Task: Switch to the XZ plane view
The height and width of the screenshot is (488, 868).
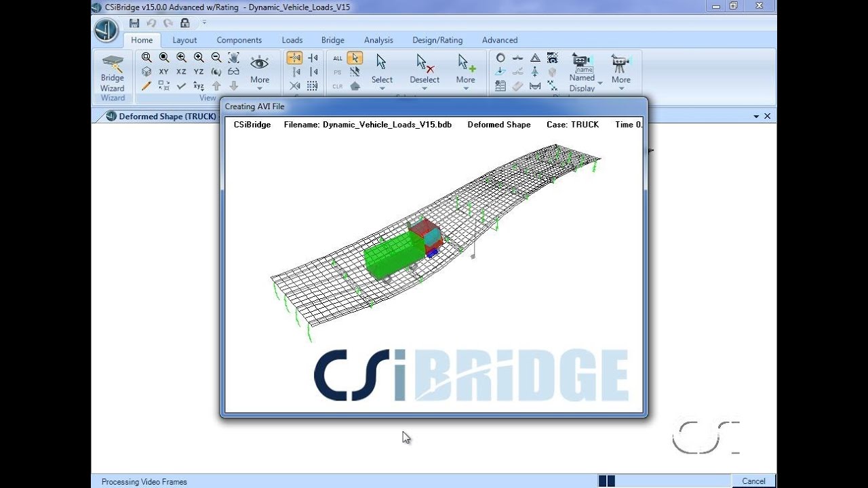Action: click(x=181, y=72)
